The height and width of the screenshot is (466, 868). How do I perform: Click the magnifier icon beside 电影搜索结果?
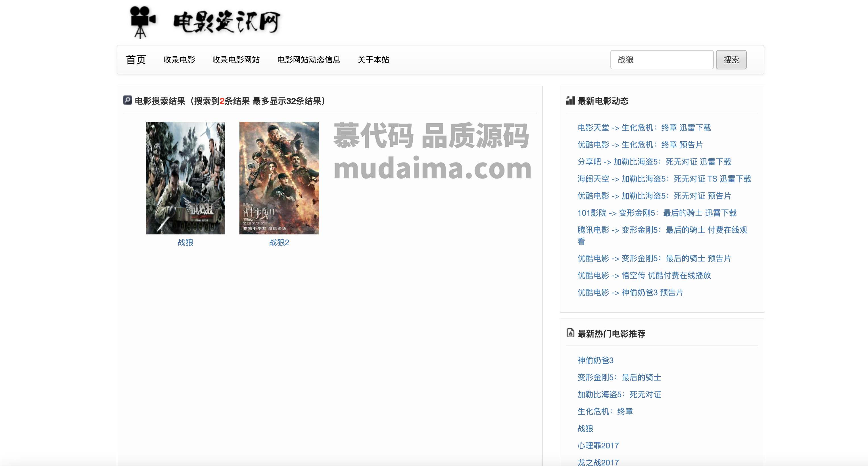point(127,100)
